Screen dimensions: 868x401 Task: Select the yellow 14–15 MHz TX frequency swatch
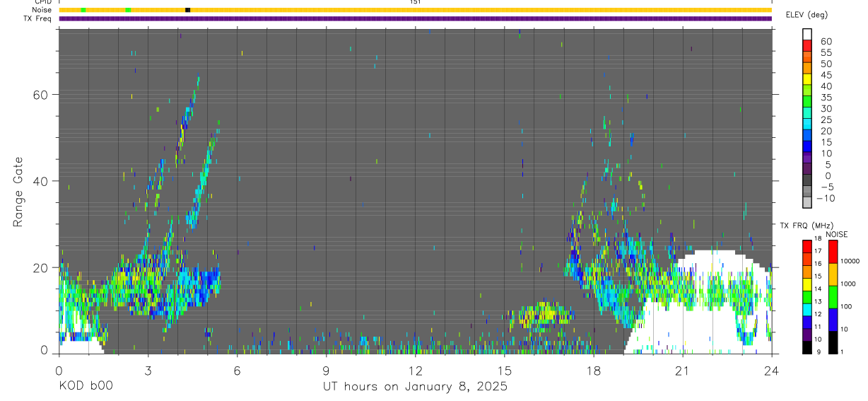[807, 284]
